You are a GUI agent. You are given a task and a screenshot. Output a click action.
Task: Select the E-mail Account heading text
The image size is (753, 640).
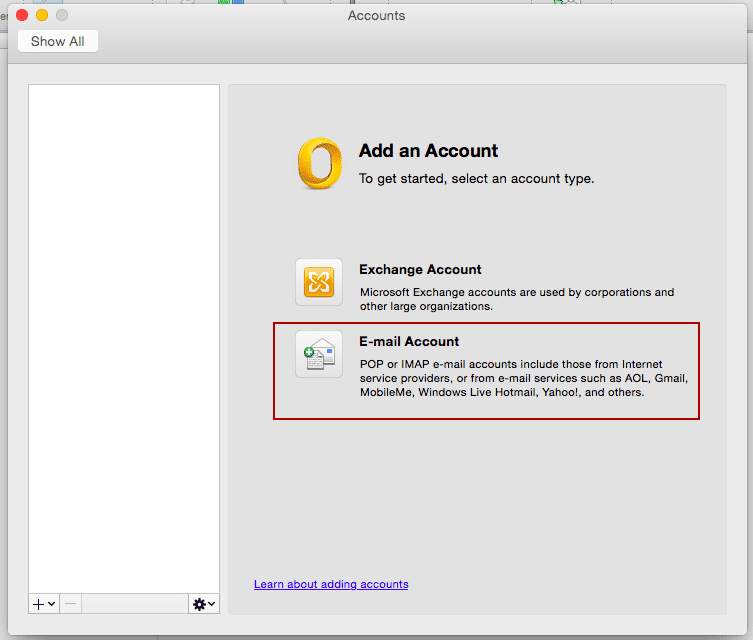[x=409, y=341]
